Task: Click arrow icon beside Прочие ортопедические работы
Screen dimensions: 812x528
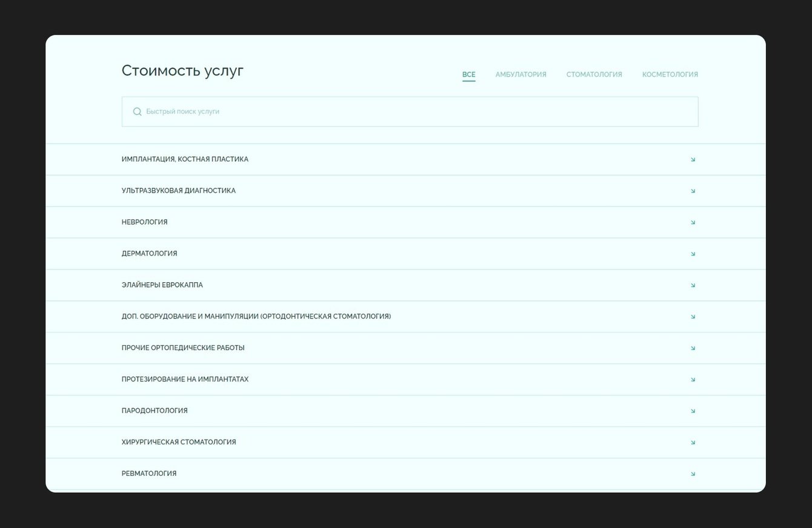Action: (x=693, y=348)
